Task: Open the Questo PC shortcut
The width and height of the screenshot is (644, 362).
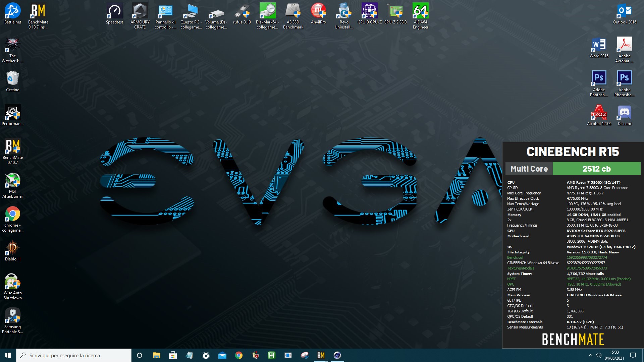Action: click(x=191, y=16)
